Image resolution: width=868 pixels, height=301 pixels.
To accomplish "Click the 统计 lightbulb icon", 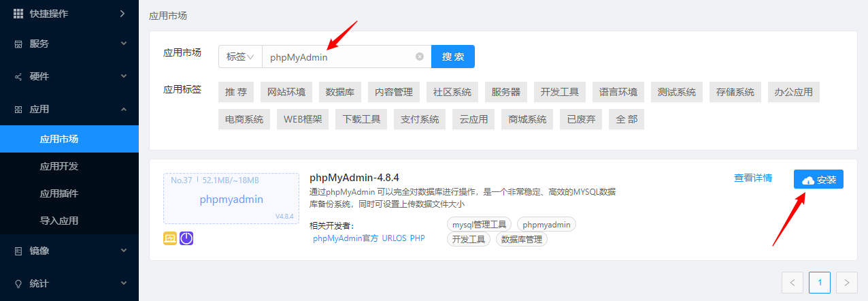I will 18,283.
